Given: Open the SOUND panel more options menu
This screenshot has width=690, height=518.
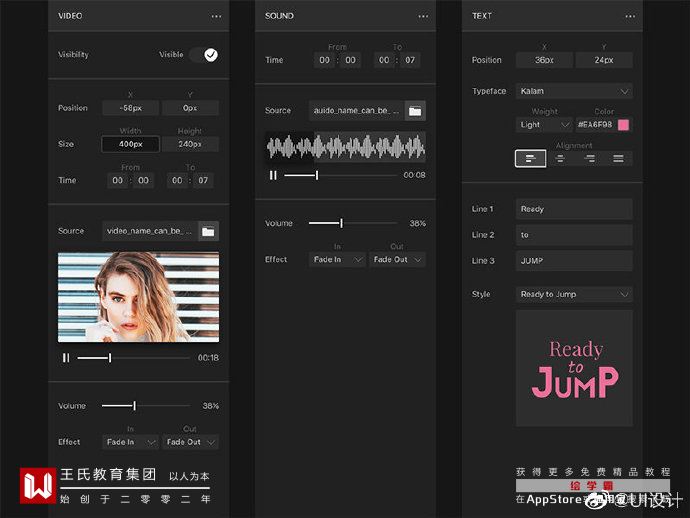Looking at the screenshot, I should coord(423,16).
